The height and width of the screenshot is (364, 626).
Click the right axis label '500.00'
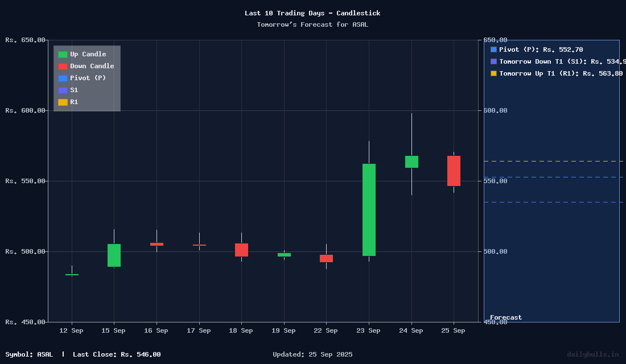496,251
